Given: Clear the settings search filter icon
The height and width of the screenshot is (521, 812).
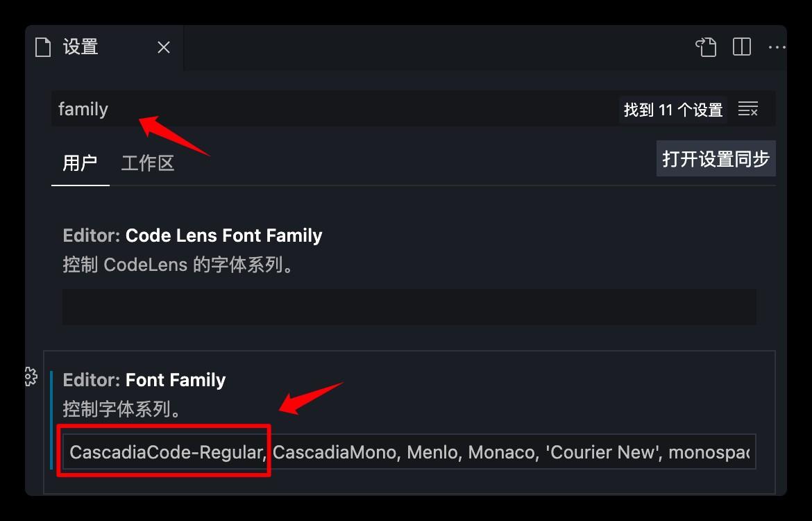Looking at the screenshot, I should pyautogui.click(x=747, y=109).
